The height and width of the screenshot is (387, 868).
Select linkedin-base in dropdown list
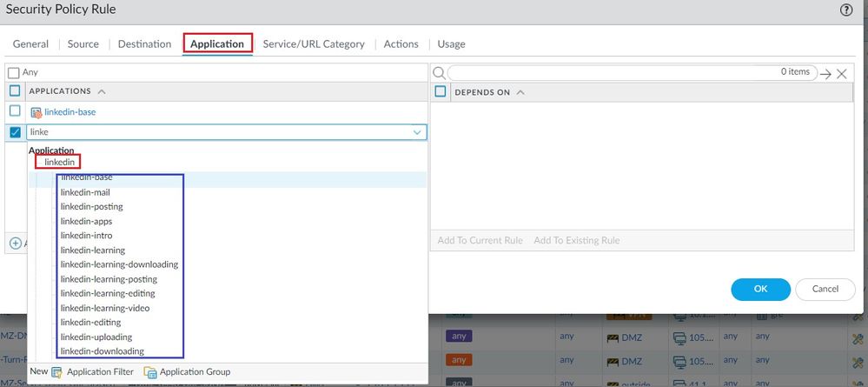[86, 178]
